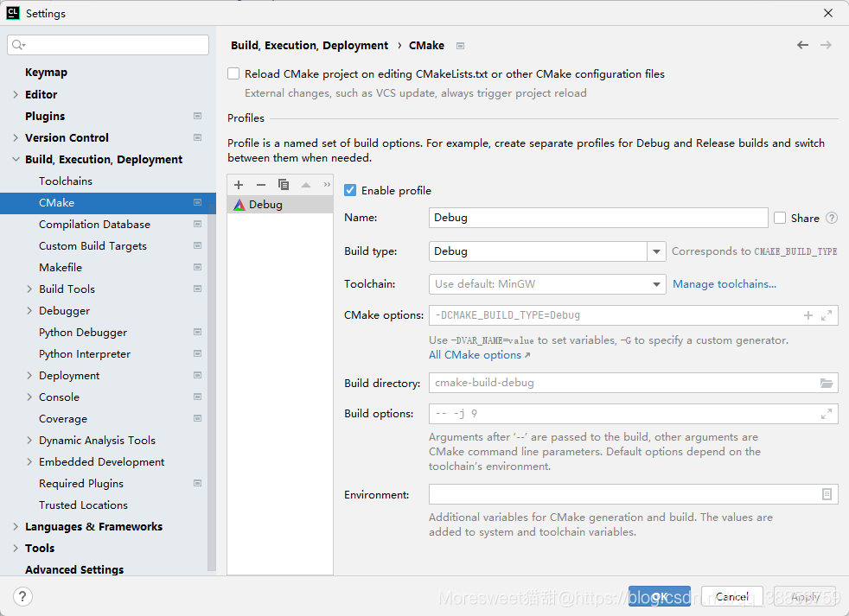
Task: Click the profile Name input field
Action: tap(598, 218)
